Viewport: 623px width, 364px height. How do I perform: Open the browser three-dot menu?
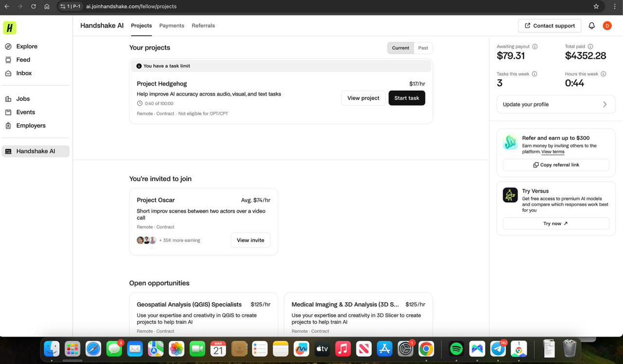[x=615, y=6]
